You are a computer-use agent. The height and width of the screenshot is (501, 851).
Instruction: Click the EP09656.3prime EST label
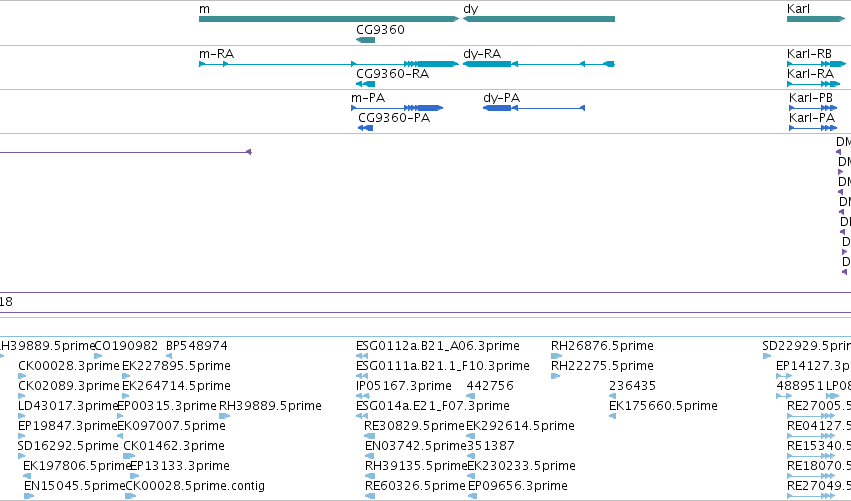click(518, 486)
